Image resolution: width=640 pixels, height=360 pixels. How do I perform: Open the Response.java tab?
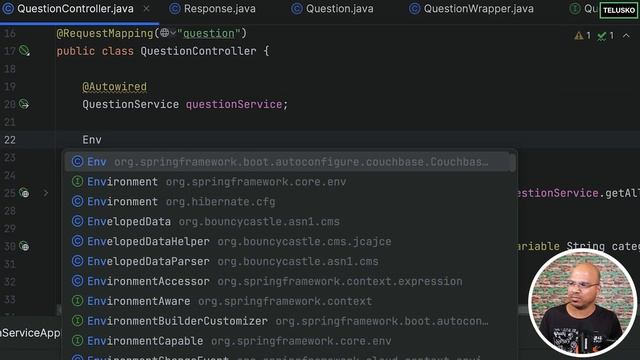[x=213, y=9]
